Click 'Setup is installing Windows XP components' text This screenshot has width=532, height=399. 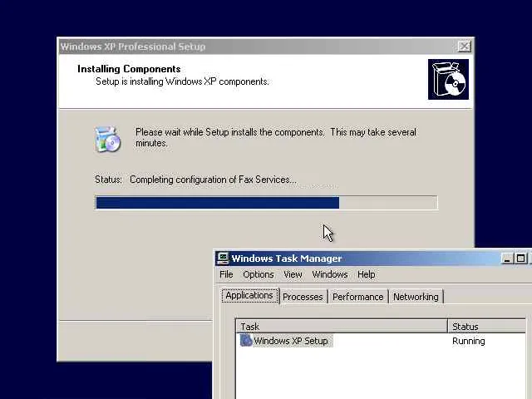point(182,81)
